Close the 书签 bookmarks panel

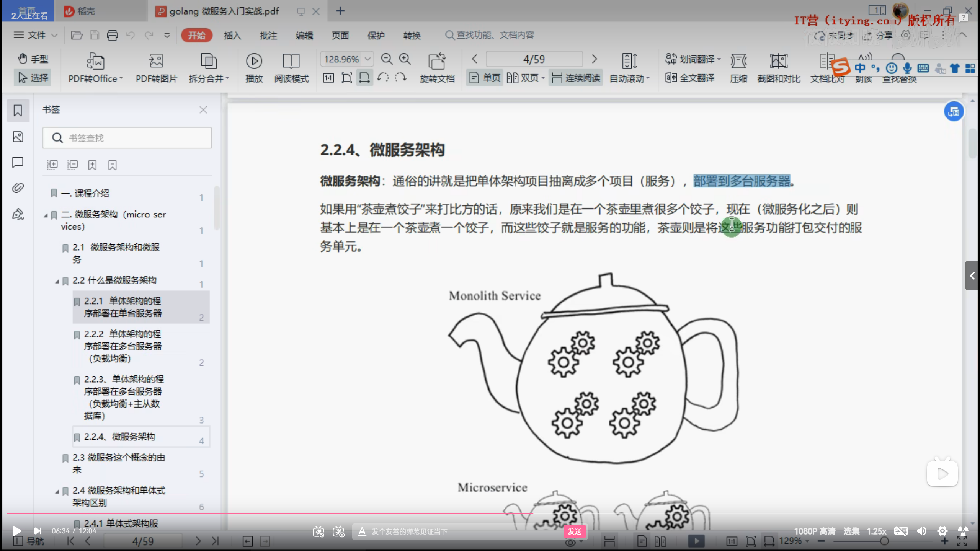tap(203, 110)
